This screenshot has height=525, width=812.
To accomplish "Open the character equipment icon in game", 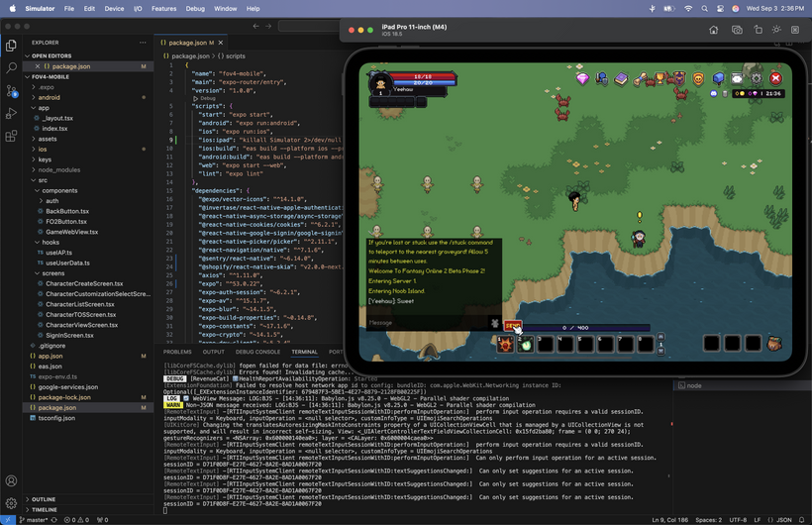I will (602, 79).
